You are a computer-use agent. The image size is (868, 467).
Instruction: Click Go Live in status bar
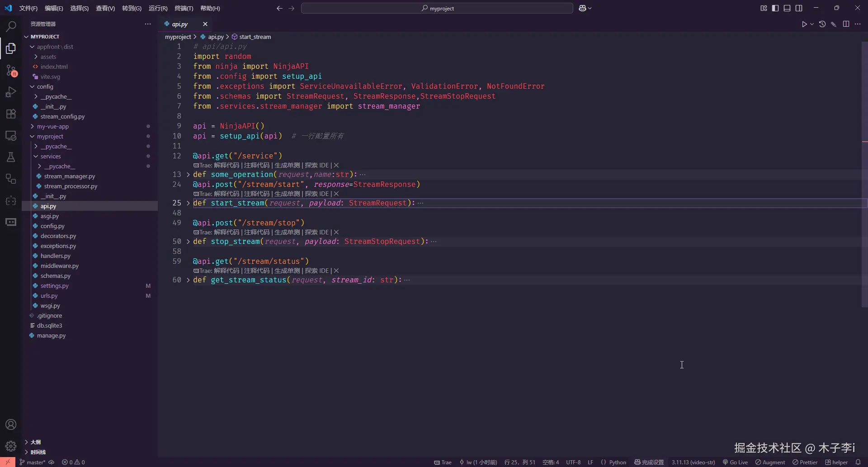[735, 462]
